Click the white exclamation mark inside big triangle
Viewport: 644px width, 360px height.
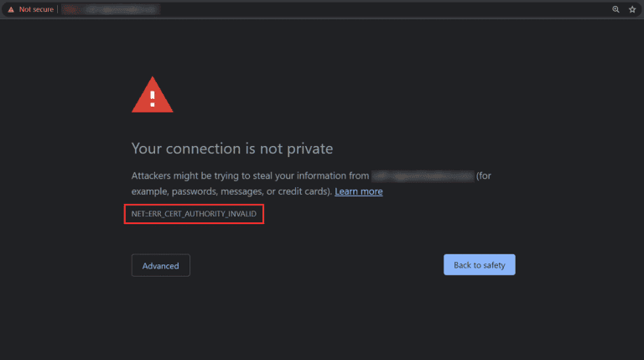[153, 99]
